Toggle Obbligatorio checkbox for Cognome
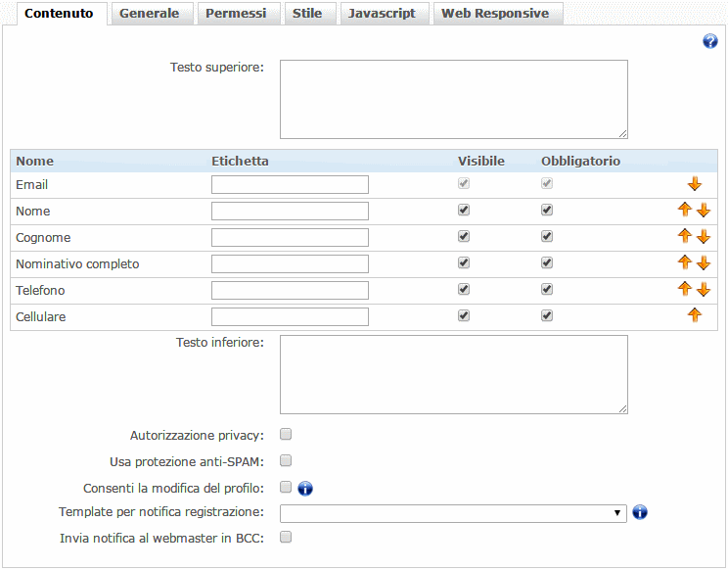 pyautogui.click(x=546, y=236)
